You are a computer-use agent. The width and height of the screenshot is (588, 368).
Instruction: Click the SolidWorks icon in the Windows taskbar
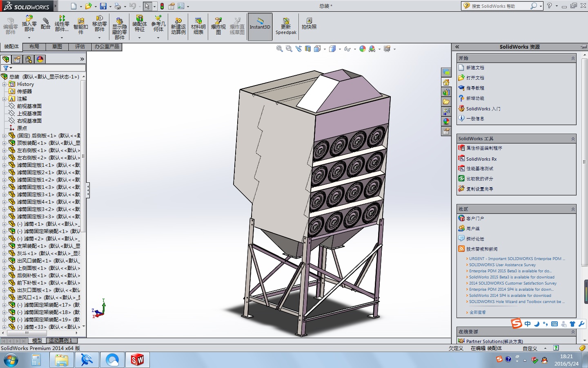[x=137, y=360]
